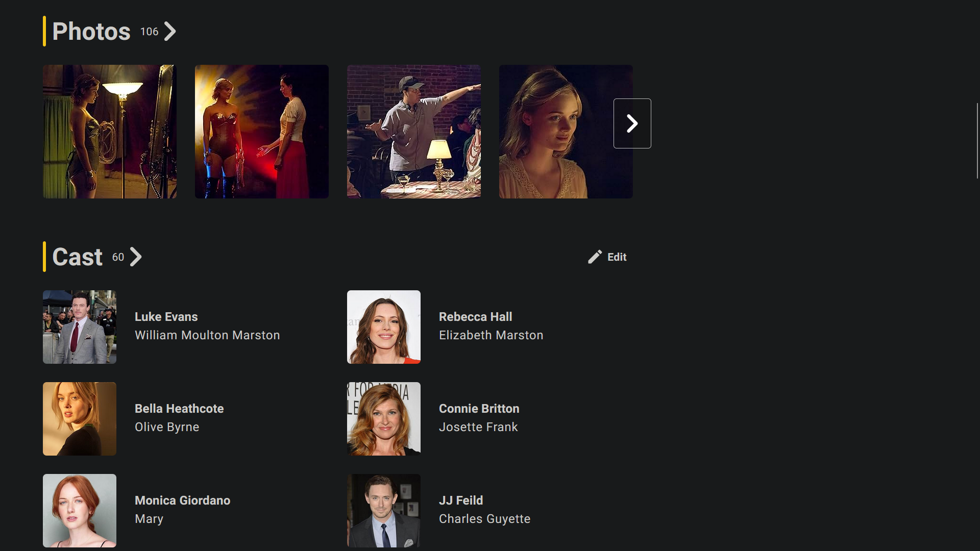The width and height of the screenshot is (980, 551).
Task: Click Connie Britton headshot image
Action: click(384, 419)
